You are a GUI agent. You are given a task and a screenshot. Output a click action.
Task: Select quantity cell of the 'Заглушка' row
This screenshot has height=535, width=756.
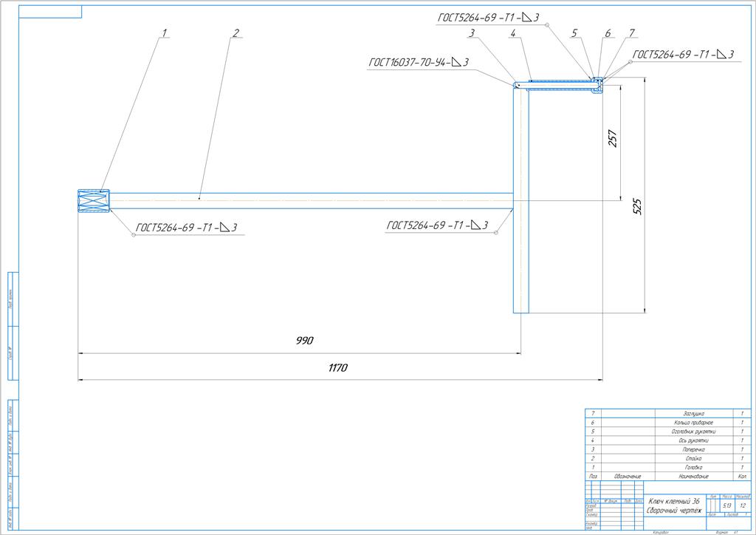742,413
